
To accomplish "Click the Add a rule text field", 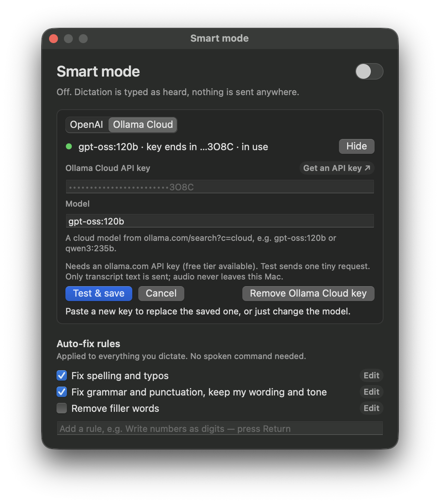I will click(x=220, y=428).
